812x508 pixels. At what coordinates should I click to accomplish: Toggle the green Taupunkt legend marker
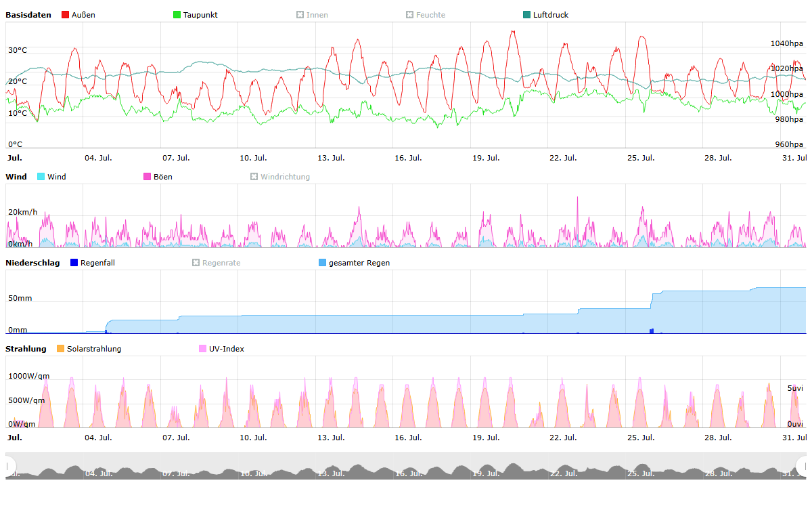click(177, 15)
